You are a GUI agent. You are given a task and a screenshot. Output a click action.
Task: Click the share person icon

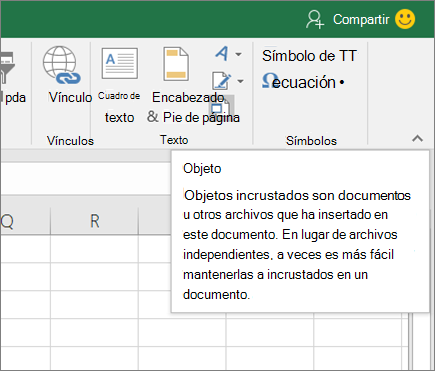click(x=315, y=19)
